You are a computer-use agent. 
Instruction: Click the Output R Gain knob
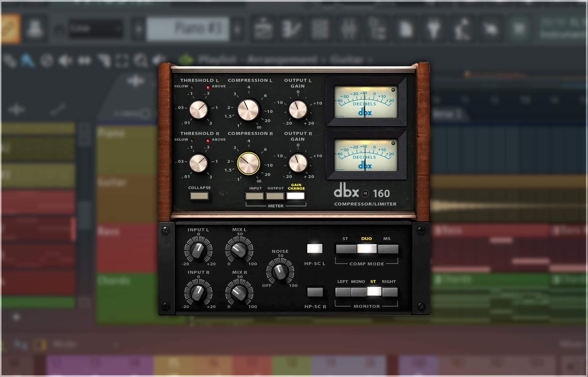(x=298, y=163)
